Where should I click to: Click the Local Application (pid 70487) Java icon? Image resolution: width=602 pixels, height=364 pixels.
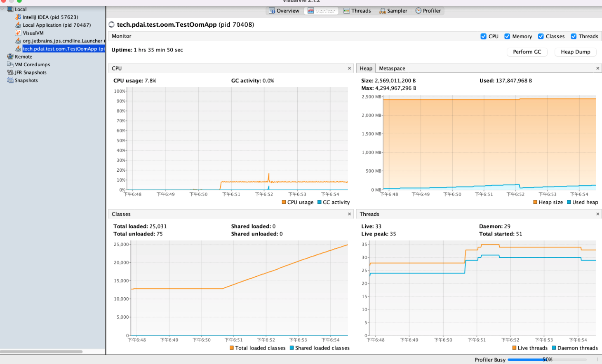tap(18, 25)
